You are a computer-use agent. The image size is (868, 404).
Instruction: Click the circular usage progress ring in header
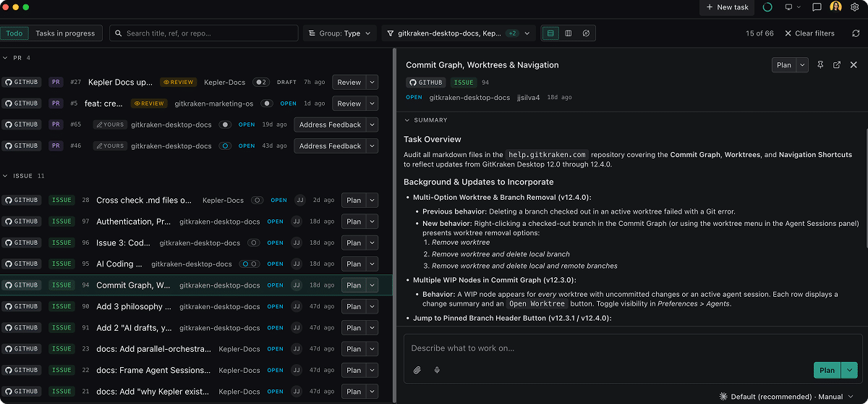(767, 7)
